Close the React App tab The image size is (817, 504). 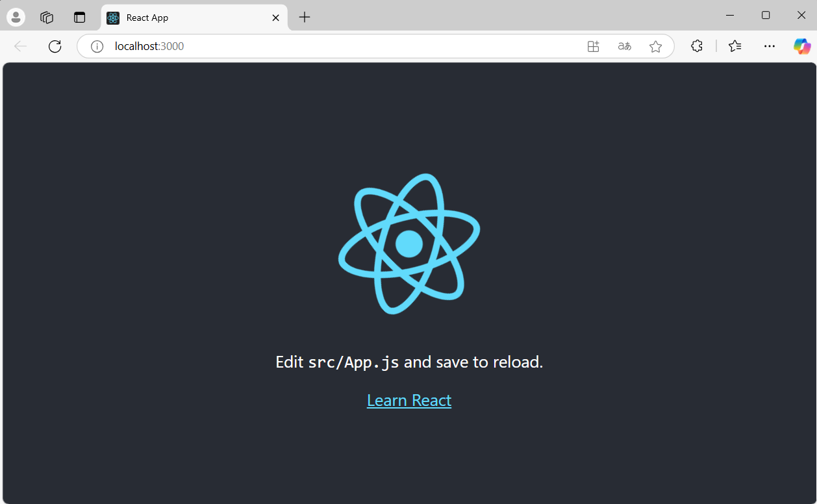click(x=275, y=18)
